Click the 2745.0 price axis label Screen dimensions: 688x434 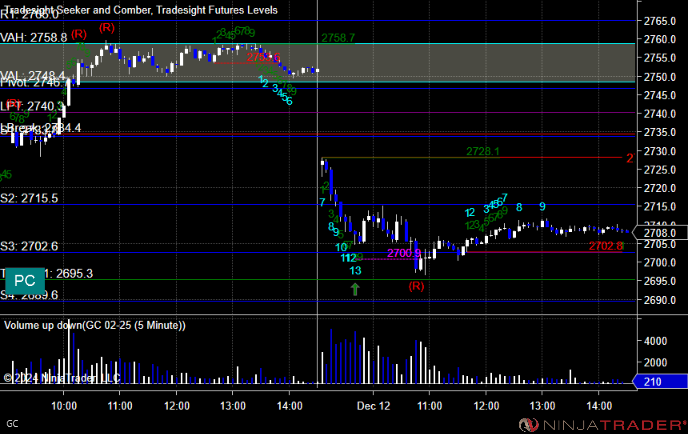pos(659,95)
